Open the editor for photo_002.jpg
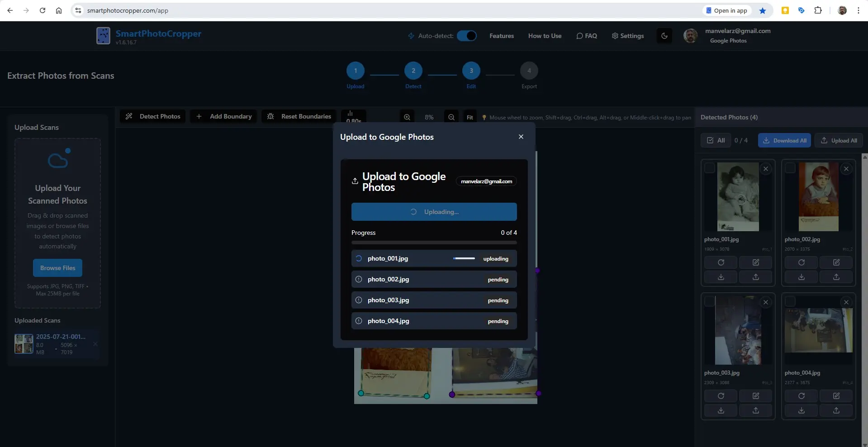The width and height of the screenshot is (868, 447). (x=836, y=262)
